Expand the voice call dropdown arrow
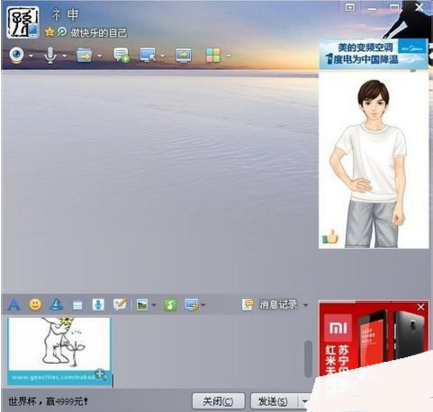 [64, 56]
